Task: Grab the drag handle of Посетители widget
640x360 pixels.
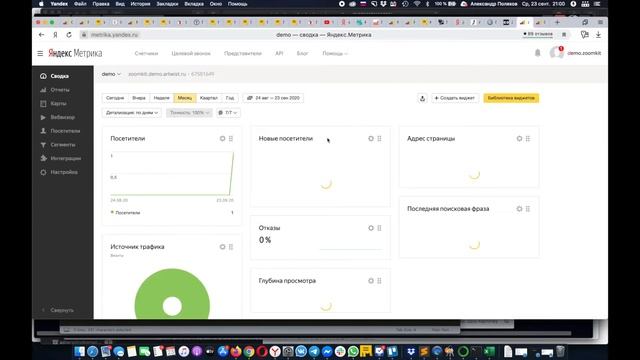Action: tap(231, 139)
